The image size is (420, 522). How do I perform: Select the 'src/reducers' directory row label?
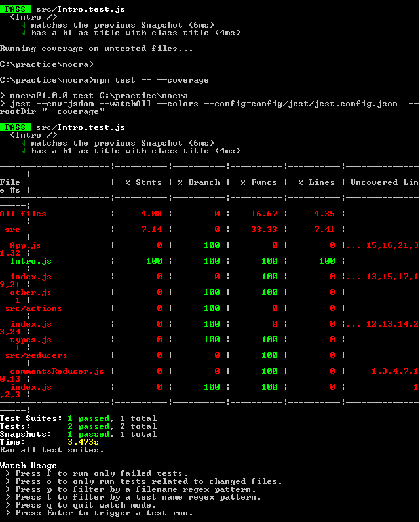pyautogui.click(x=36, y=355)
